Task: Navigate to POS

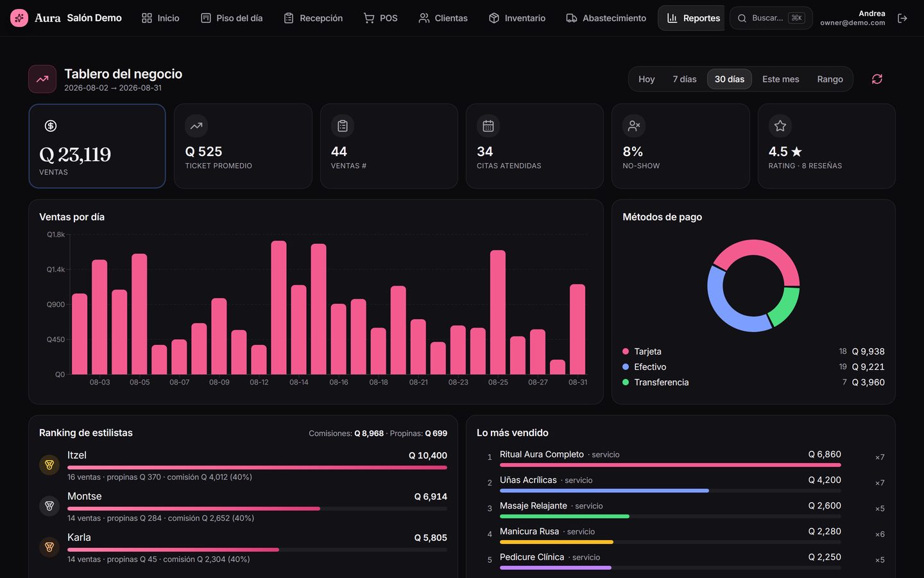Action: pos(381,18)
